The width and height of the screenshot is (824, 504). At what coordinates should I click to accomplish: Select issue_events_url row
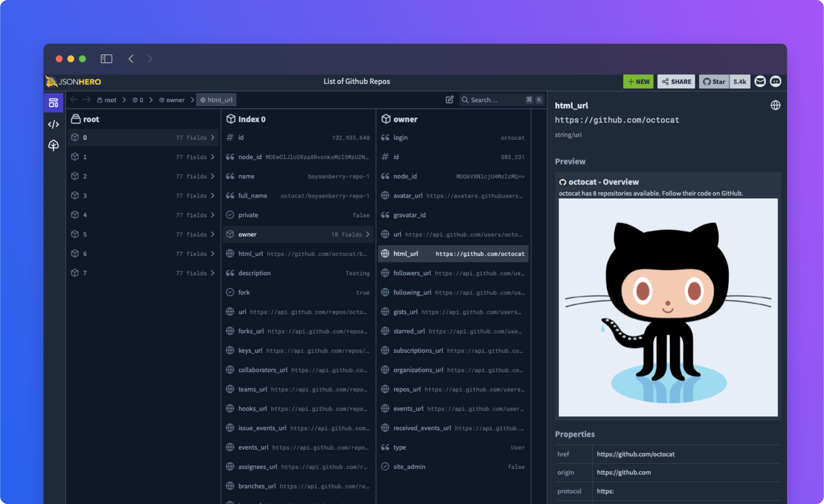pos(298,428)
